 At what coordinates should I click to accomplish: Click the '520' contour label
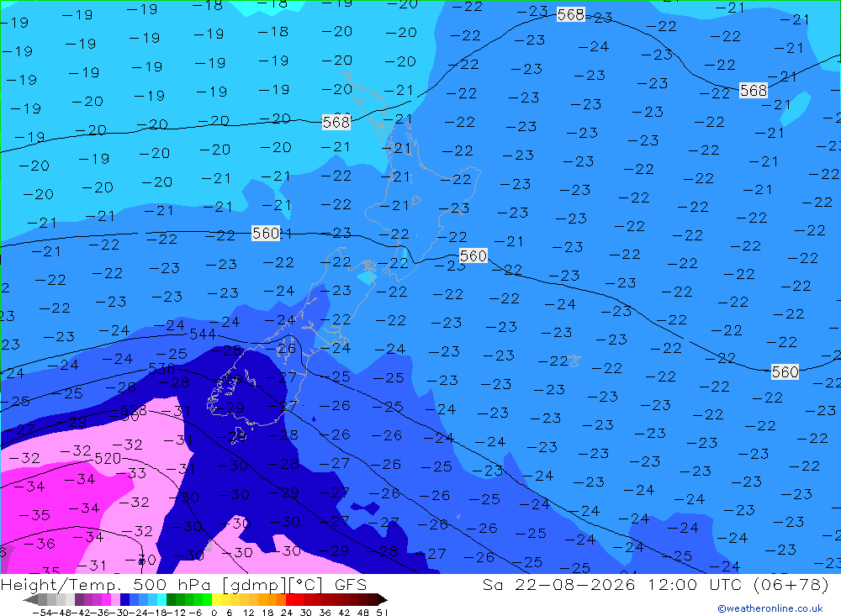108,458
